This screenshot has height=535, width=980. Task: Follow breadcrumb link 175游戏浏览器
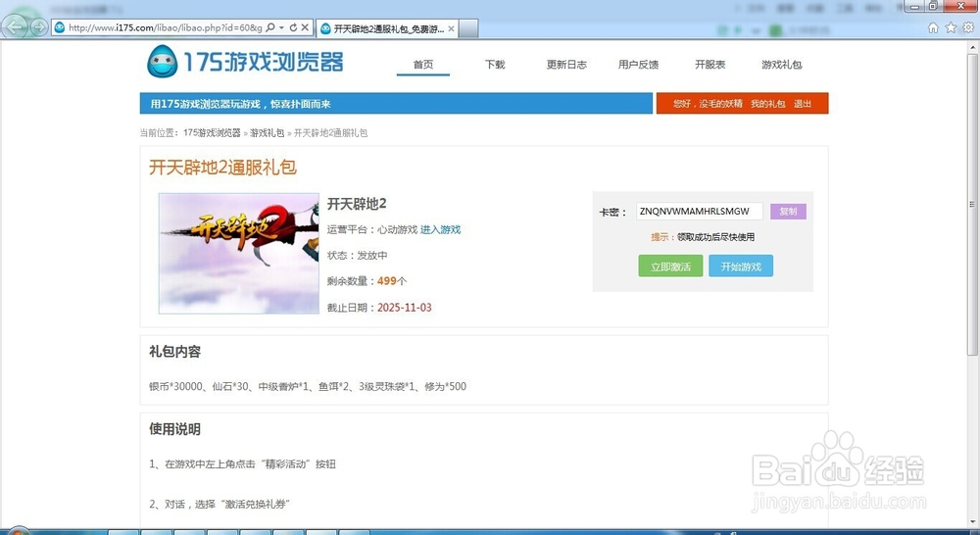[x=212, y=133]
